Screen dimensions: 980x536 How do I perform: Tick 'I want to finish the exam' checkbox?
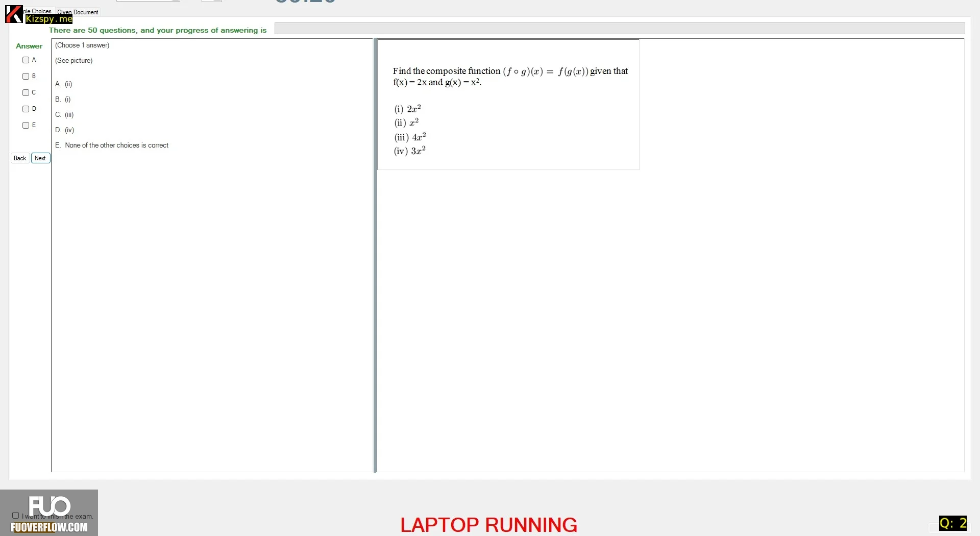click(16, 516)
